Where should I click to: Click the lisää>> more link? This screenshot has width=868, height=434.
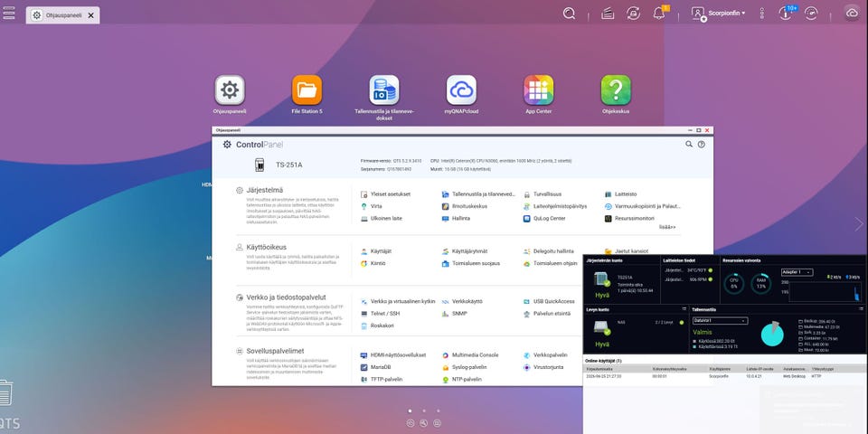667,227
